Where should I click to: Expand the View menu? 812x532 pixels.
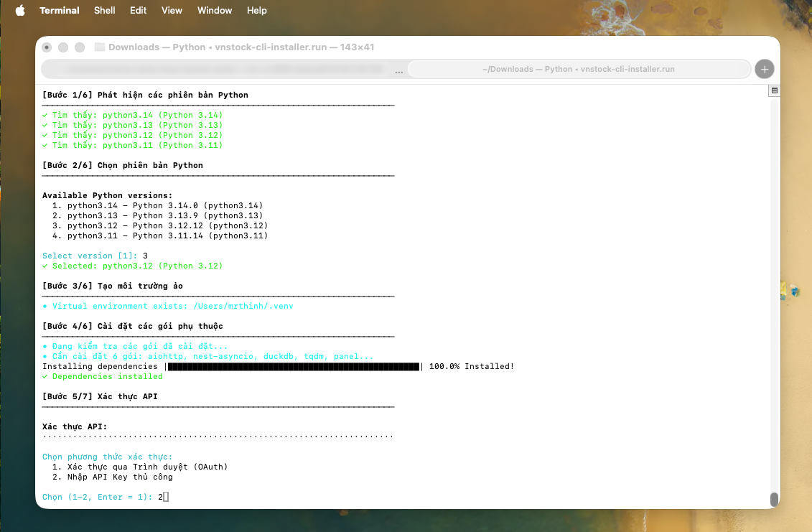[172, 11]
